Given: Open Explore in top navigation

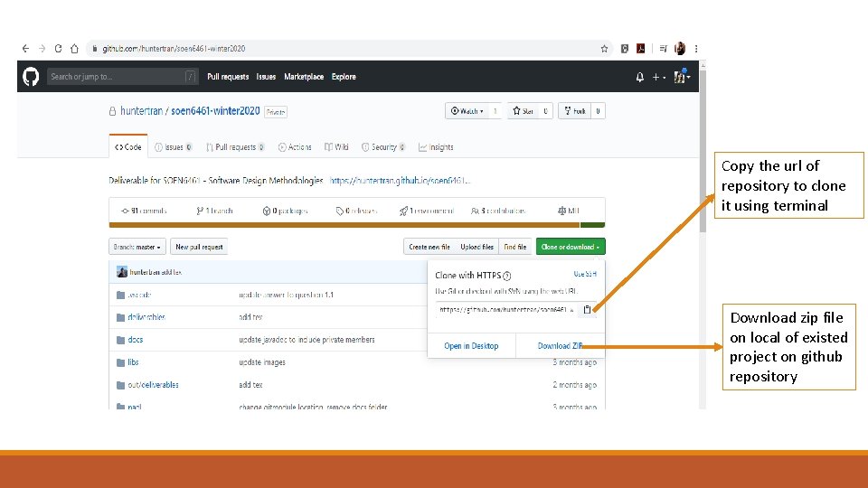Looking at the screenshot, I should pos(344,77).
